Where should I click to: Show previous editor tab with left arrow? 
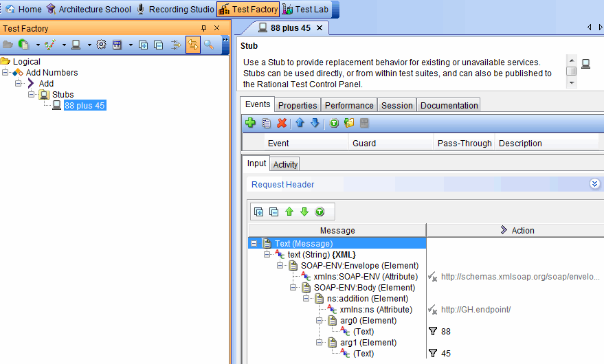click(x=589, y=27)
